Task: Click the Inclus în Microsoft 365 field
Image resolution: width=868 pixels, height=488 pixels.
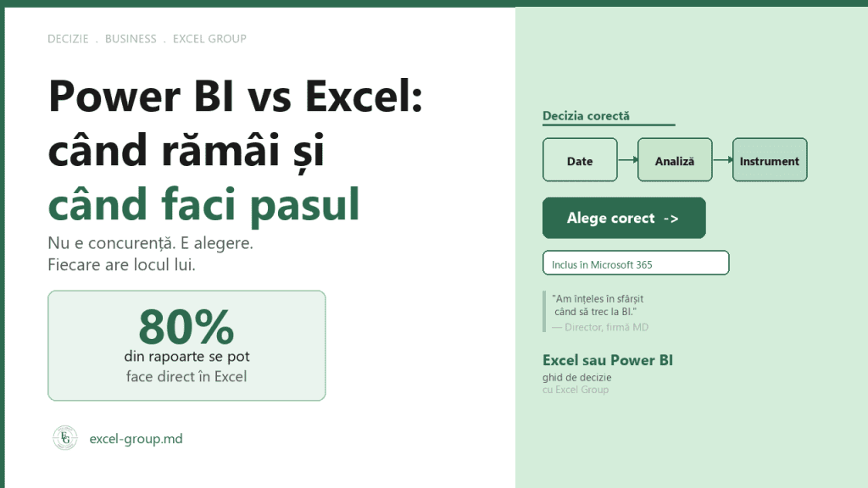Action: pos(636,263)
